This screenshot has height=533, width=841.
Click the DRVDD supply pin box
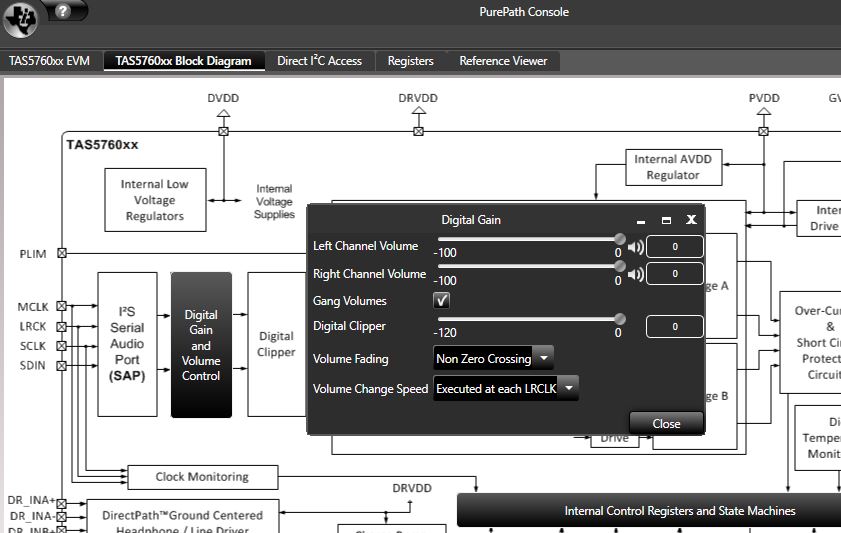point(418,131)
